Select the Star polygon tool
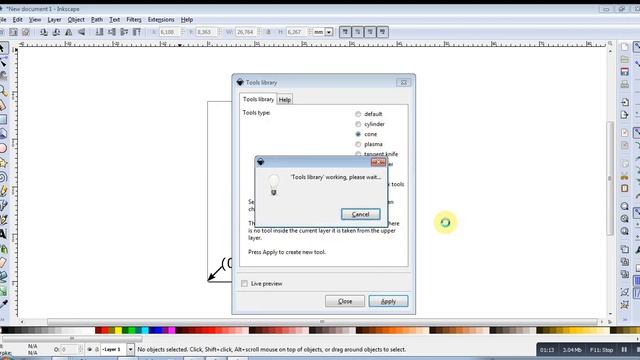Image resolution: width=640 pixels, height=360 pixels. click(3, 163)
